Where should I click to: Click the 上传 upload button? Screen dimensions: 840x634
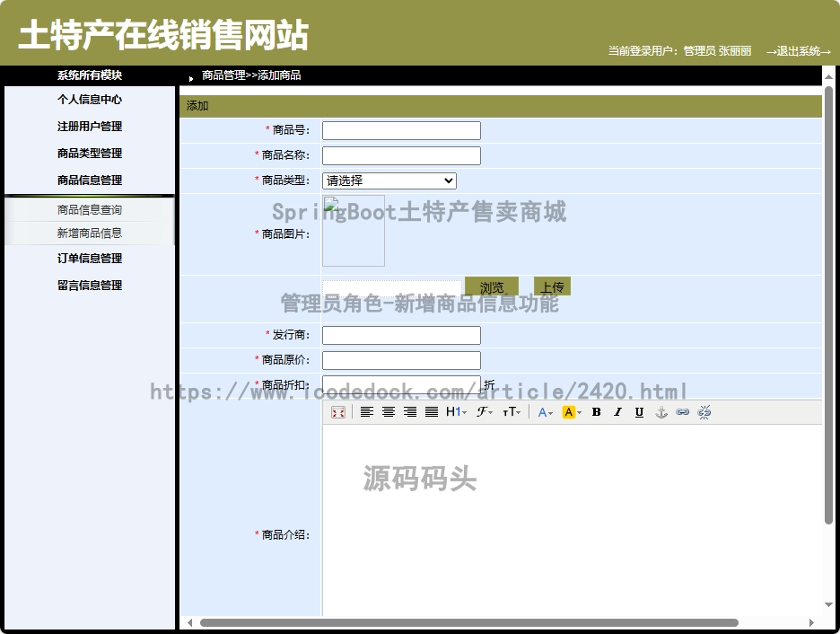(552, 286)
